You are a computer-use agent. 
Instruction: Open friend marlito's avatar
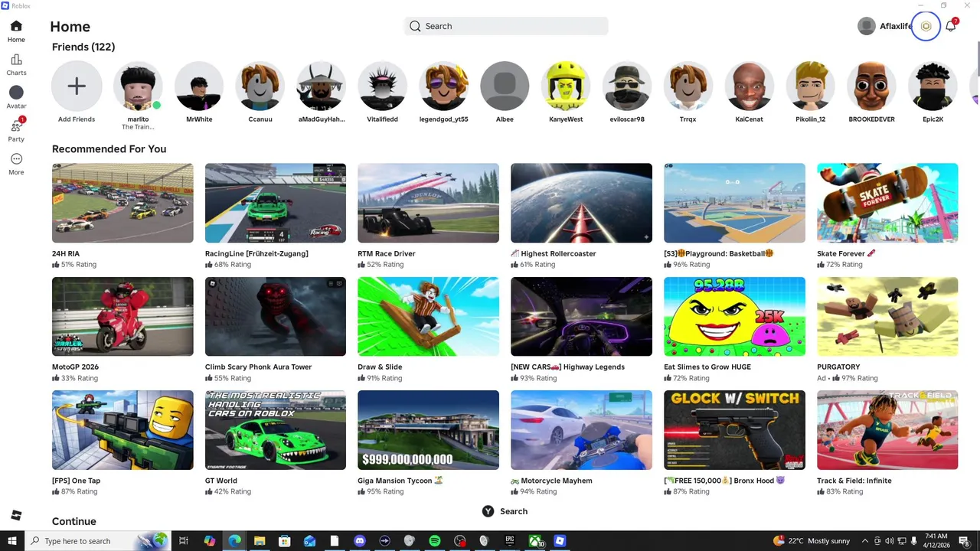(138, 86)
